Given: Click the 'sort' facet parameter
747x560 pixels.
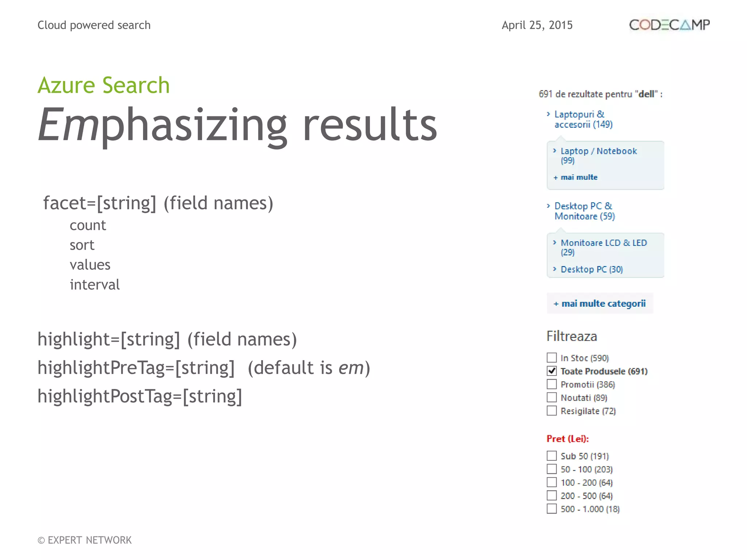Looking at the screenshot, I should pos(82,245).
